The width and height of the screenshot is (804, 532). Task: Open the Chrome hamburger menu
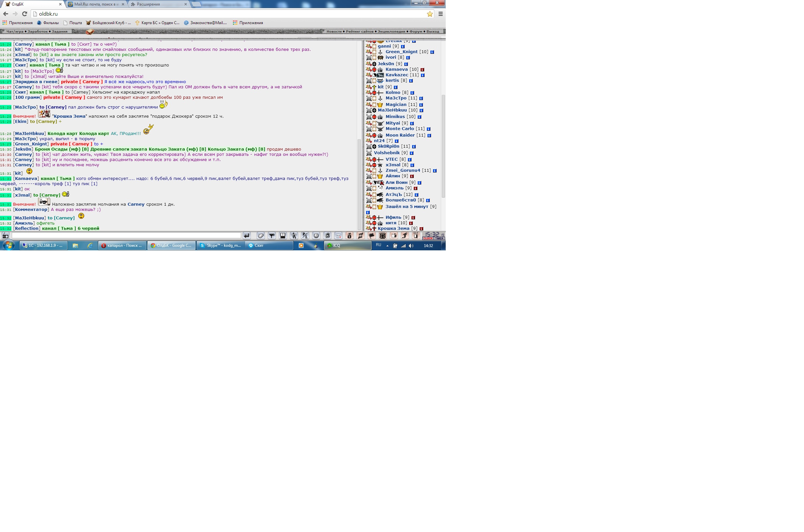(x=441, y=14)
